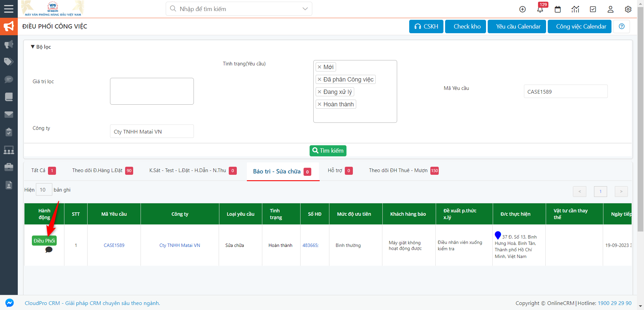
Task: Open the reports chart icon
Action: tap(575, 9)
